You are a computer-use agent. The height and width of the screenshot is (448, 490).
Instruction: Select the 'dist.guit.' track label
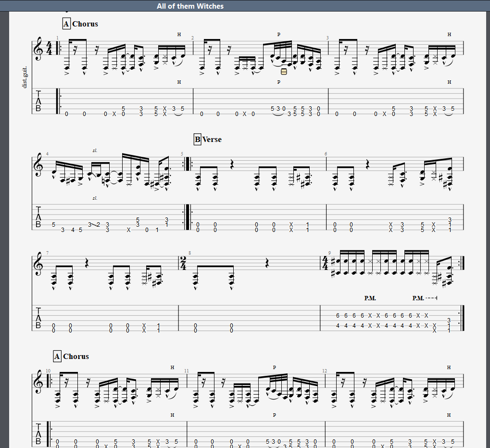point(25,77)
